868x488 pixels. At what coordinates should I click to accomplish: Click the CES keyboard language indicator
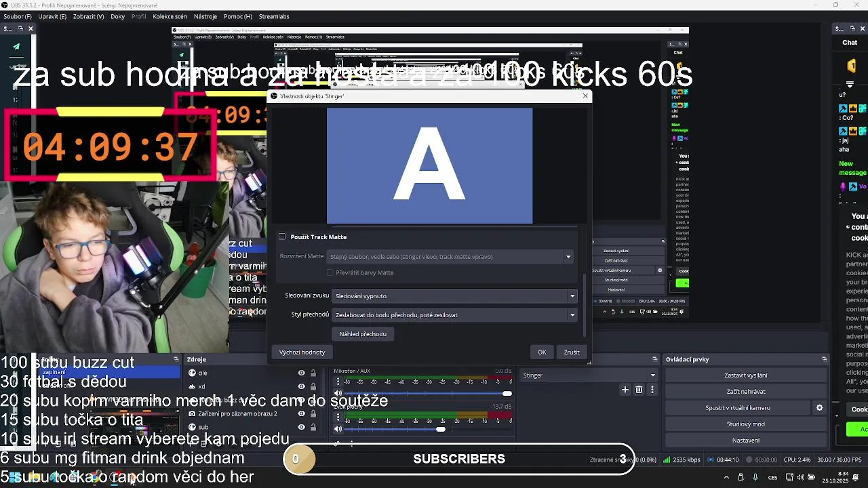coord(773,477)
